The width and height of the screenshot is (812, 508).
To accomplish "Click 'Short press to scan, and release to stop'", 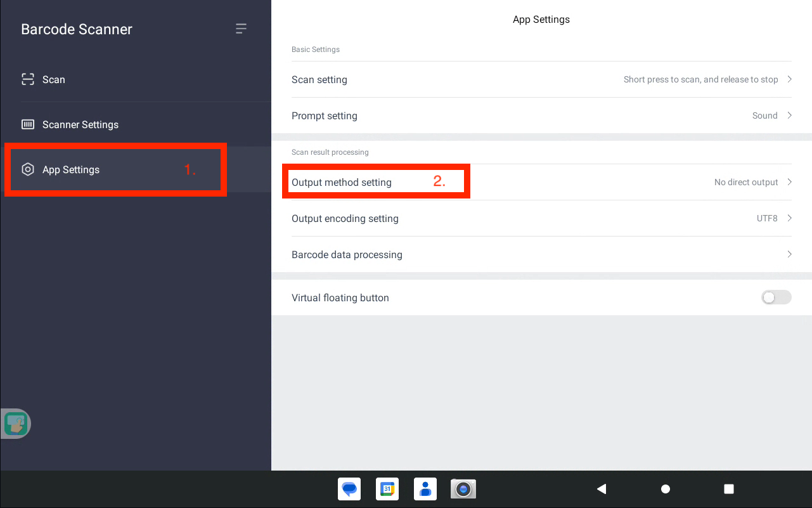I will click(x=700, y=79).
